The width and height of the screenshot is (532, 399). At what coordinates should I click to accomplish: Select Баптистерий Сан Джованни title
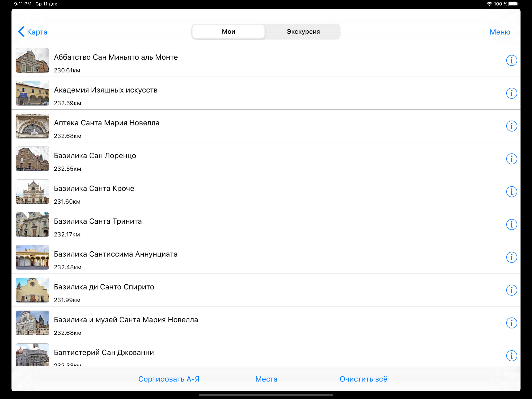coord(104,353)
